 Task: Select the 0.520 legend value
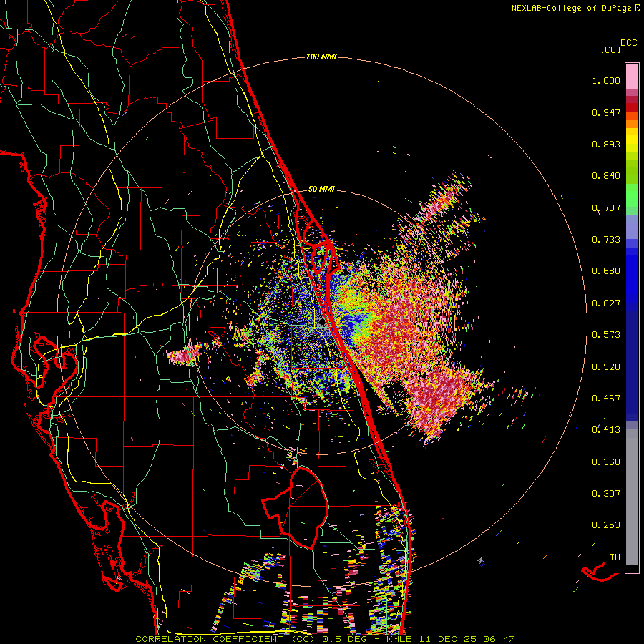tap(606, 367)
